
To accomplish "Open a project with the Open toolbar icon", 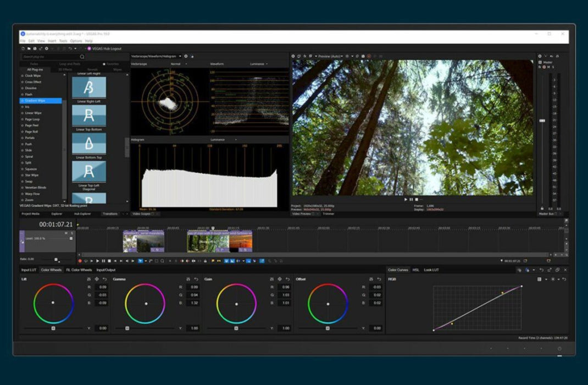I will point(29,48).
